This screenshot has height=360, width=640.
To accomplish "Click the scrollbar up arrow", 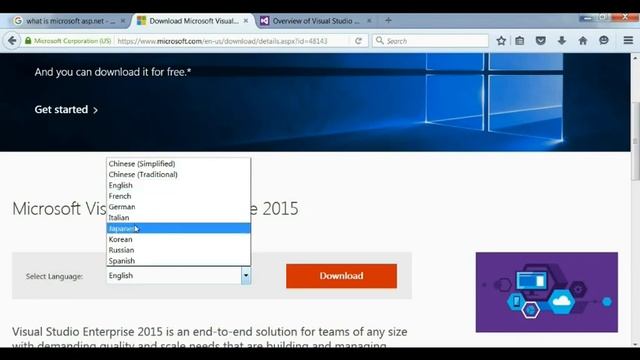I will pyautogui.click(x=635, y=58).
